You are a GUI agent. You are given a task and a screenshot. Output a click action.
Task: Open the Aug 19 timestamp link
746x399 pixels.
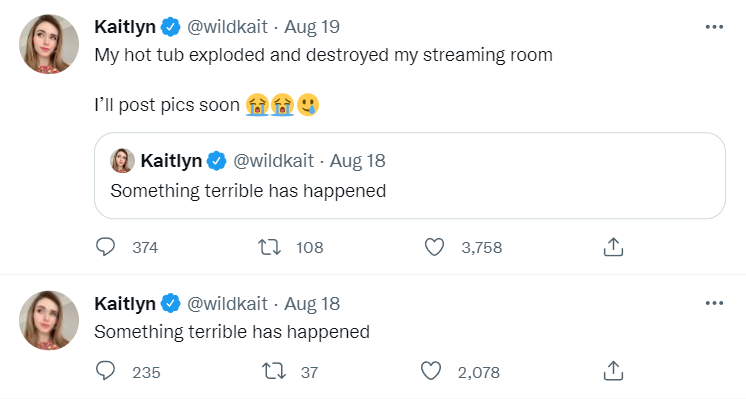[x=312, y=27]
